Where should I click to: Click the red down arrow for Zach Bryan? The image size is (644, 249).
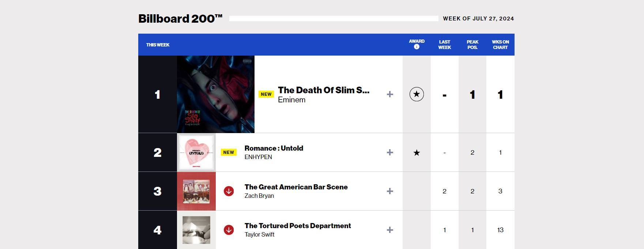pos(229,191)
